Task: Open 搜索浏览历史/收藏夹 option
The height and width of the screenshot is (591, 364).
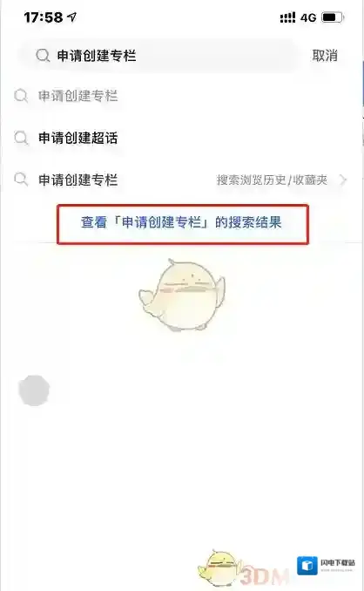Action: pos(272,180)
